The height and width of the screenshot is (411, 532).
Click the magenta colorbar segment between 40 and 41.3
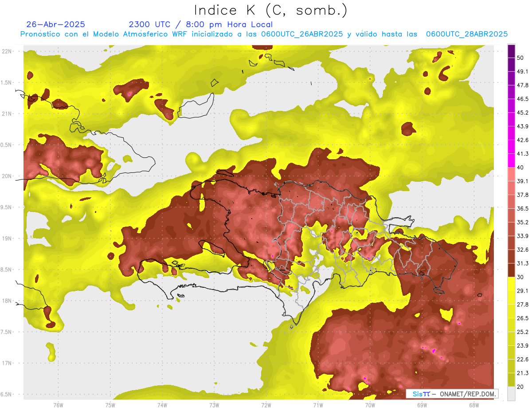(x=511, y=160)
